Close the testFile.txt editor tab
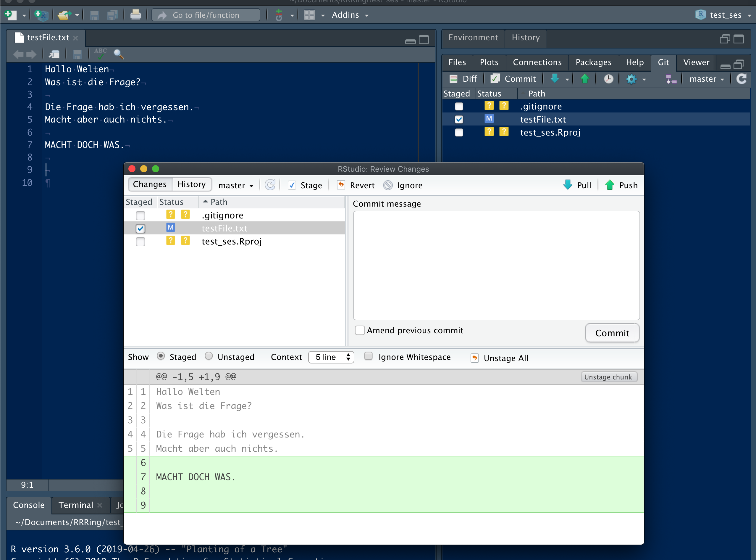The image size is (756, 560). click(x=75, y=38)
